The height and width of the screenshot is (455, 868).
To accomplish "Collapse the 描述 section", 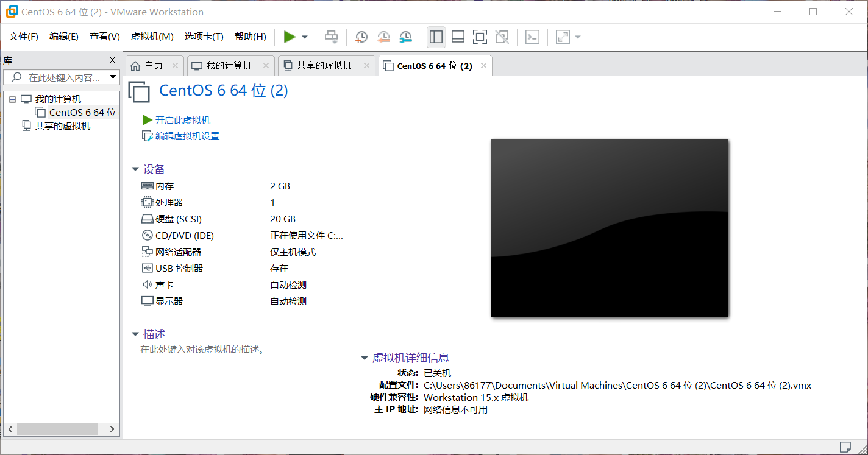I will [135, 334].
